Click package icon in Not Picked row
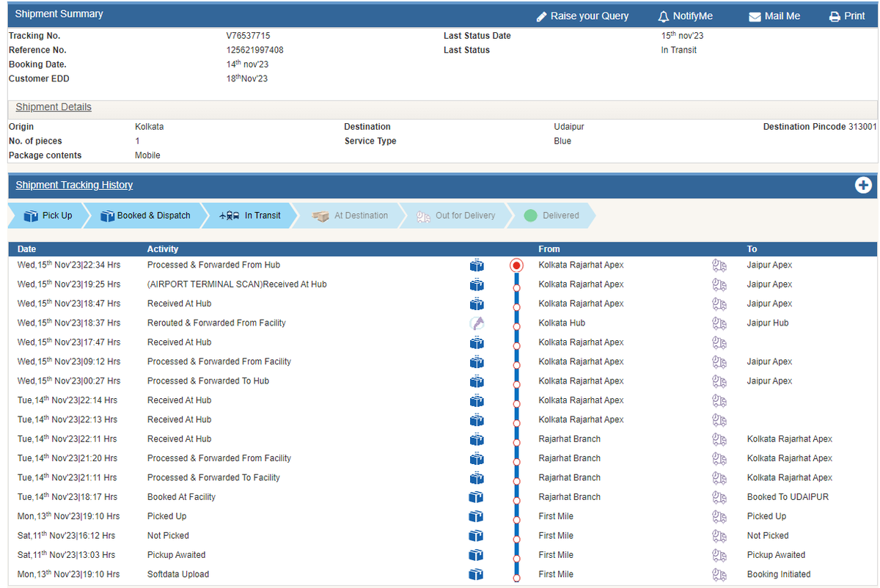The width and height of the screenshot is (880, 588). click(477, 536)
